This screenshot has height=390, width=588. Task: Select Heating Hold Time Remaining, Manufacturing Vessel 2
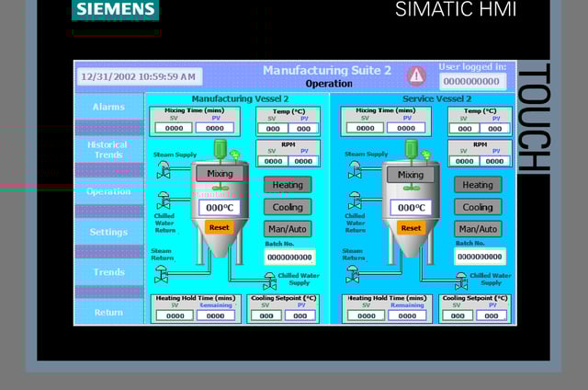[216, 315]
